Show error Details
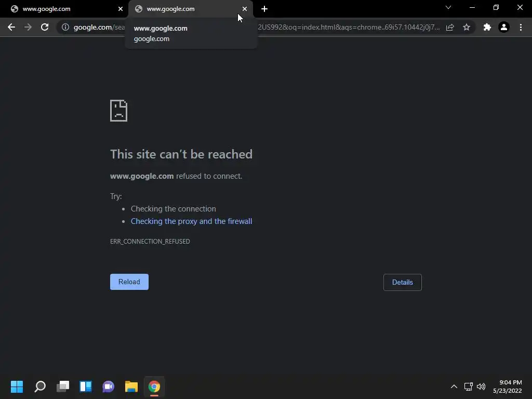 (x=403, y=282)
